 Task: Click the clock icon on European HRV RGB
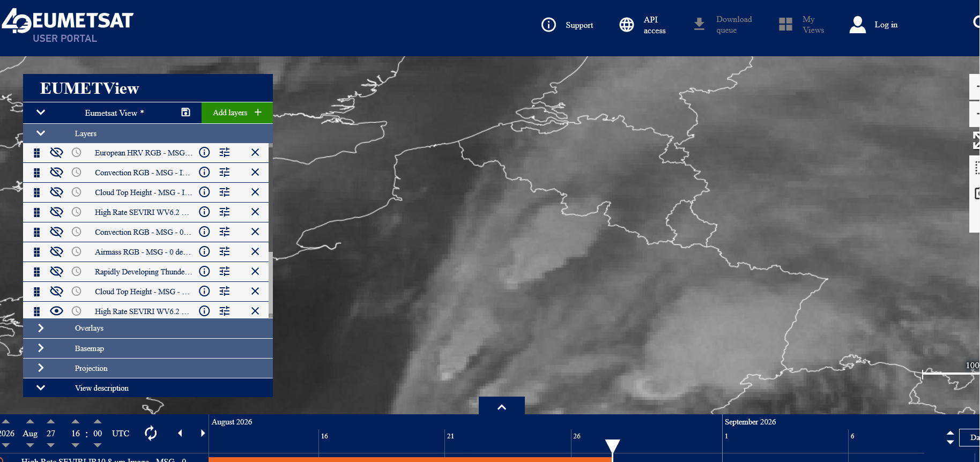77,152
